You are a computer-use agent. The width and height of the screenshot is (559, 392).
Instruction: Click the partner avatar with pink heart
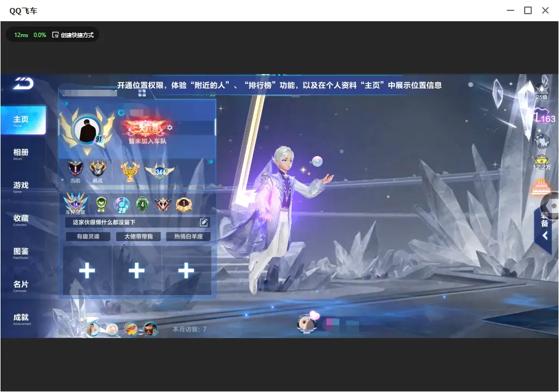[x=307, y=323]
